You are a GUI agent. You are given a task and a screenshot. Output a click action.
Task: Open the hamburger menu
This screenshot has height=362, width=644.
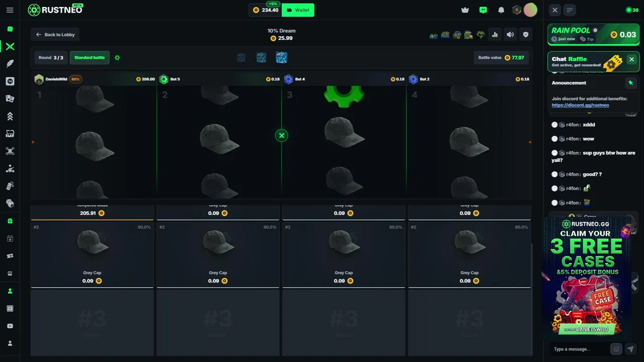pos(10,10)
